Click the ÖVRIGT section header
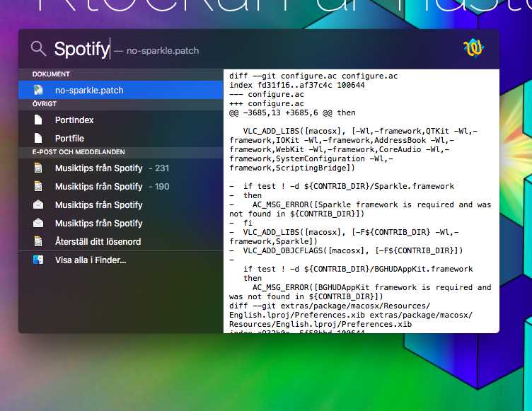This screenshot has width=532, height=411. (x=121, y=104)
